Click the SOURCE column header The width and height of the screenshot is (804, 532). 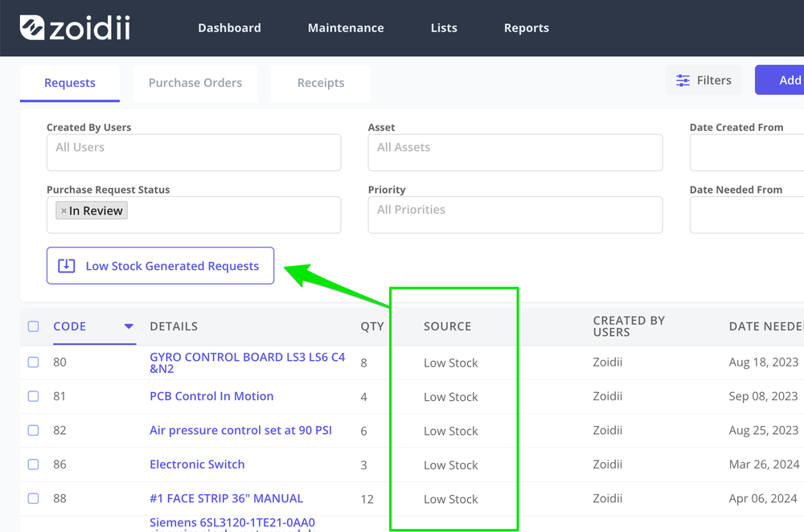click(447, 326)
